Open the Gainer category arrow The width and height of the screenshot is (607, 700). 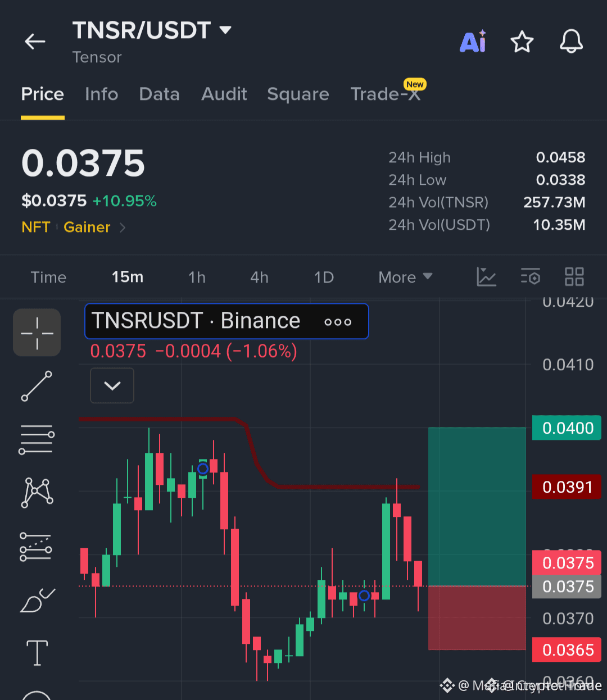123,228
